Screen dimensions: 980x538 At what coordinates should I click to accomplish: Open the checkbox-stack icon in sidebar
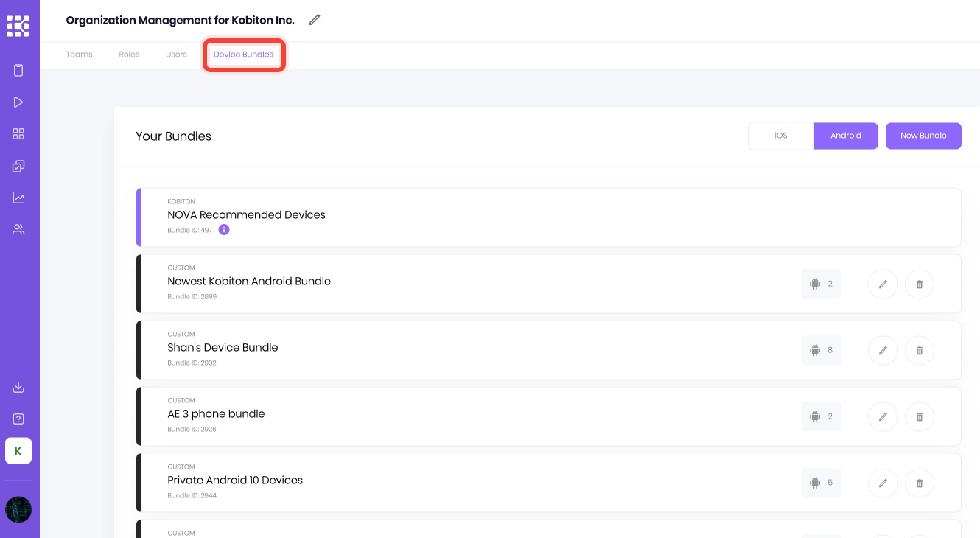(x=18, y=167)
